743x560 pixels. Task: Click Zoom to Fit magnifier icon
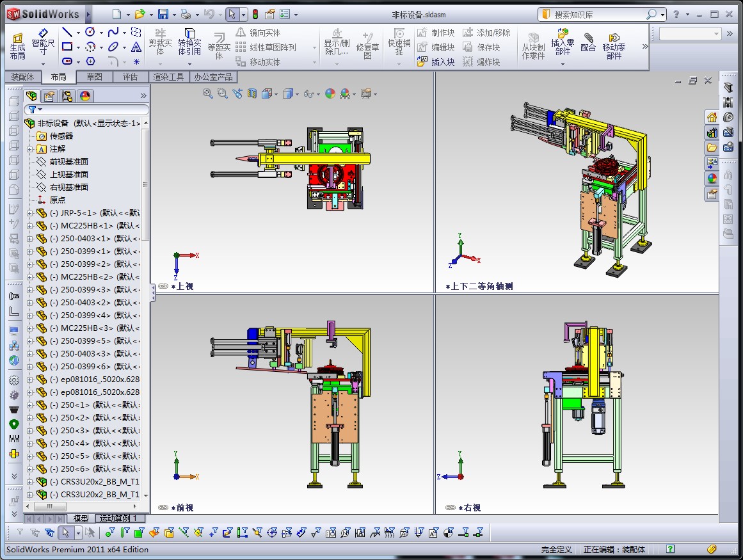pos(208,93)
